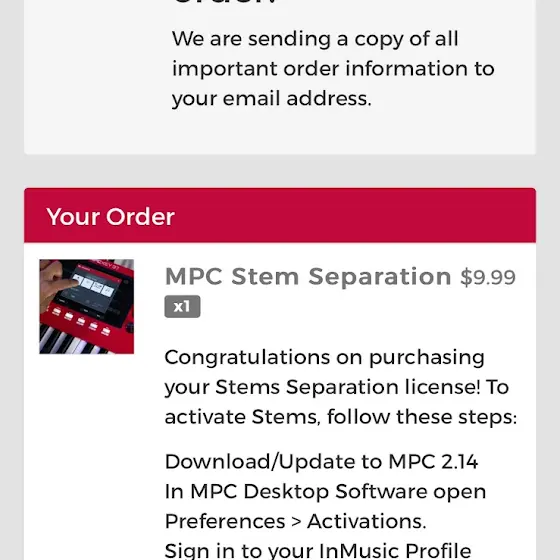Click the empty area left of the email notice
The height and width of the screenshot is (560, 560).
coord(96,71)
